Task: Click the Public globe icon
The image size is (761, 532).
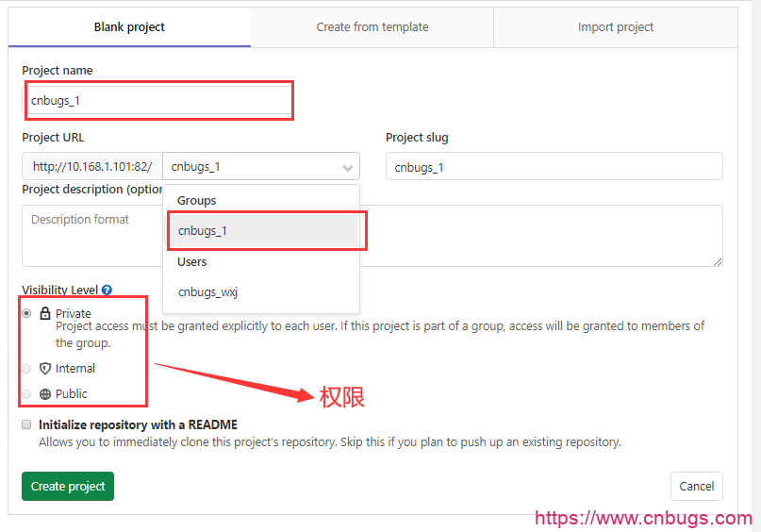Action: 45,394
